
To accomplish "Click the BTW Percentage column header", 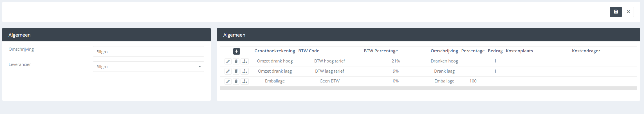I will pyautogui.click(x=381, y=51).
